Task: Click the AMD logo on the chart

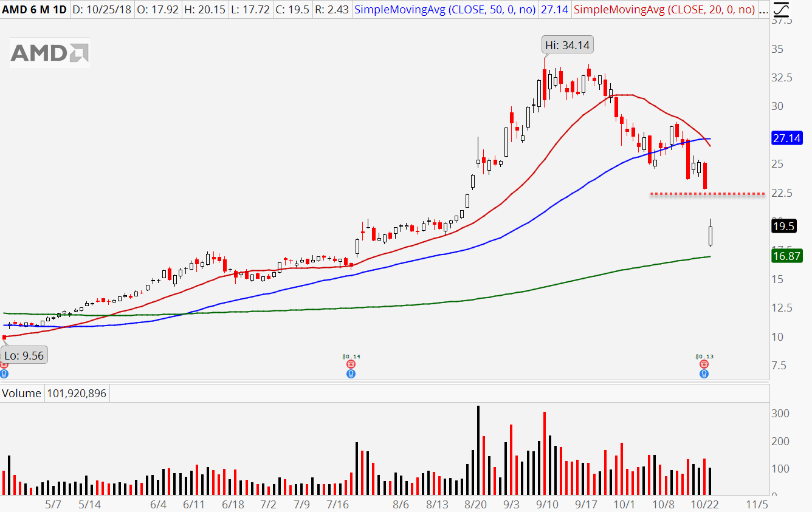Action: coord(50,53)
